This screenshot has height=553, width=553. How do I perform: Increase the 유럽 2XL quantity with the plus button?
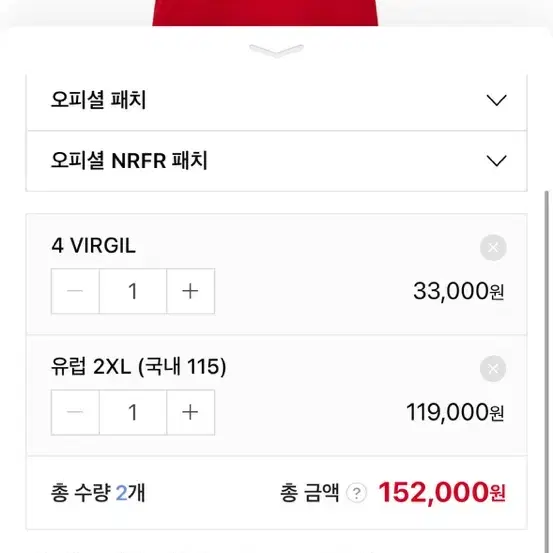190,412
